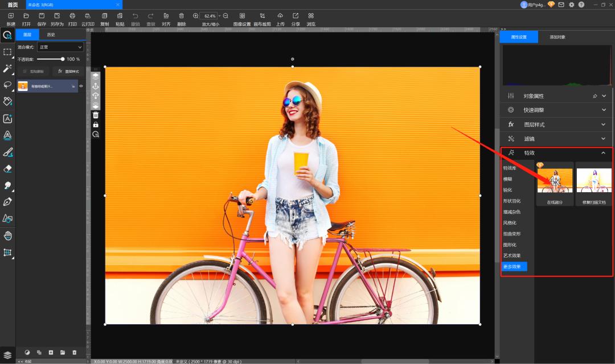Viewport: 615px width, 364px height.
Task: Toggle pin on 对象属性 section
Action: coord(595,96)
